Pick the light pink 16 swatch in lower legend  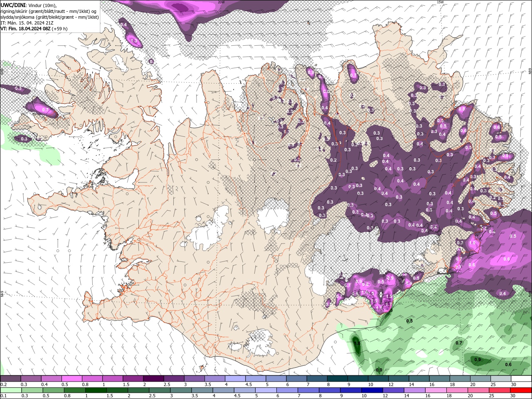click(436, 390)
